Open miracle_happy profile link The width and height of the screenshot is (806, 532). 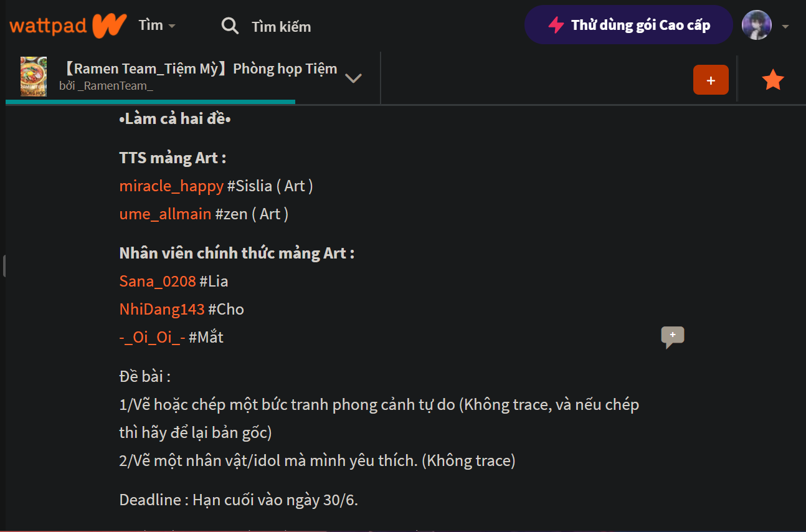171,186
